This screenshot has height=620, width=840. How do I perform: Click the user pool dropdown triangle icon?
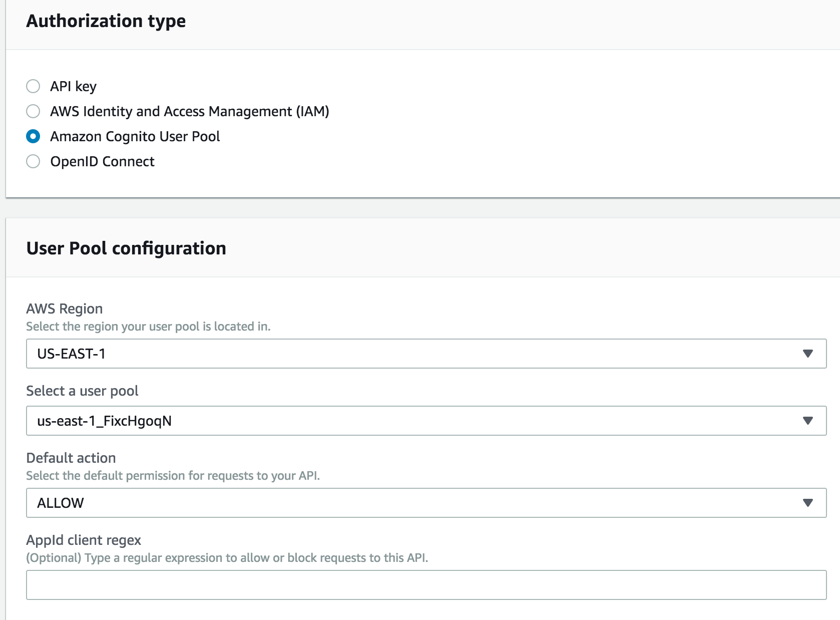807,421
